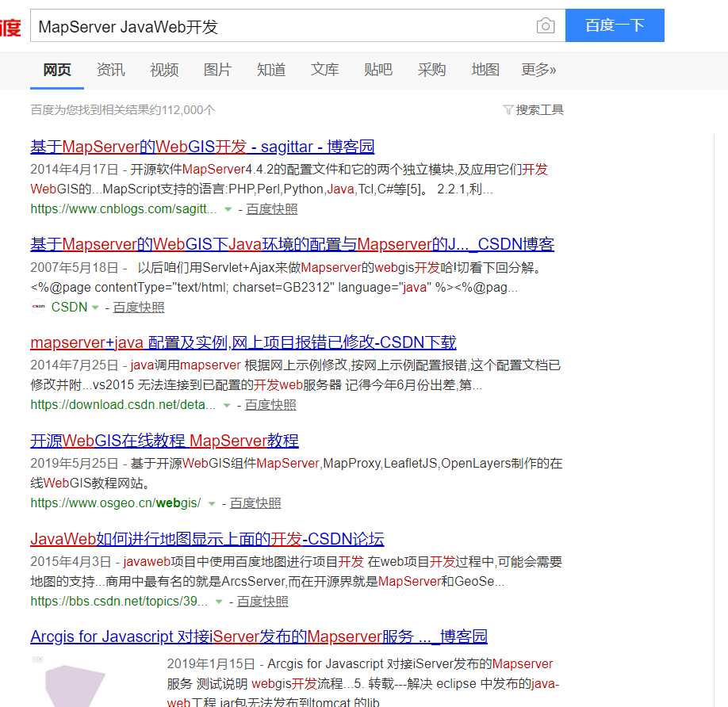728x707 pixels.
Task: Switch to the 地图 tab
Action: (x=485, y=70)
